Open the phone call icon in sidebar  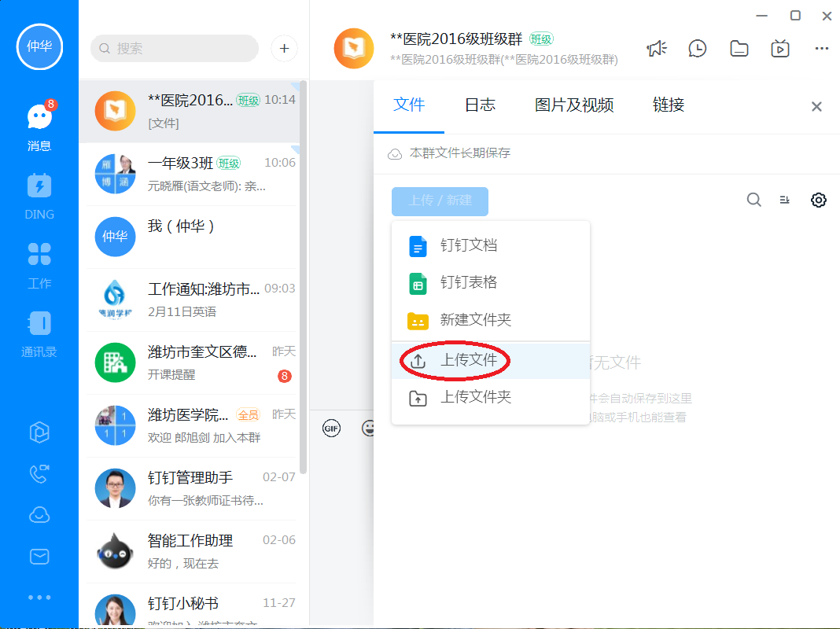click(39, 474)
